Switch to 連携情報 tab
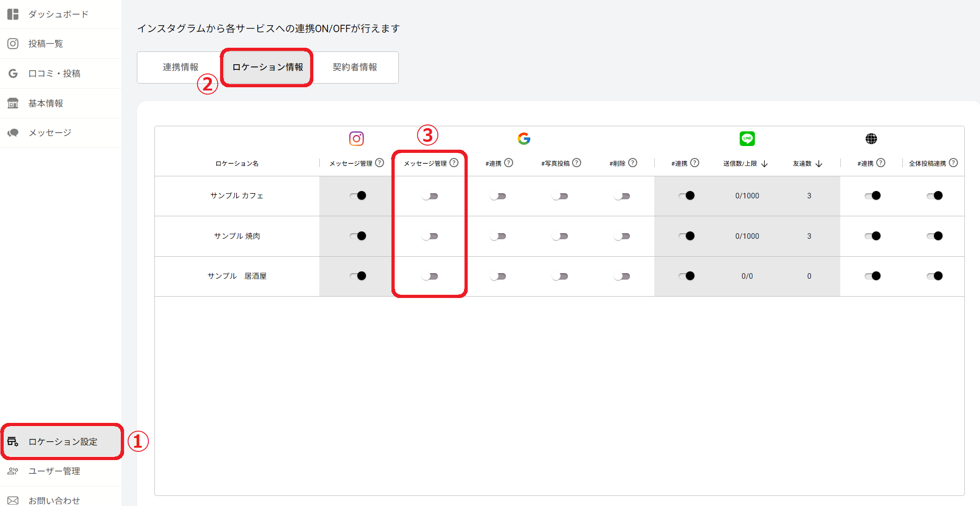 pyautogui.click(x=180, y=67)
